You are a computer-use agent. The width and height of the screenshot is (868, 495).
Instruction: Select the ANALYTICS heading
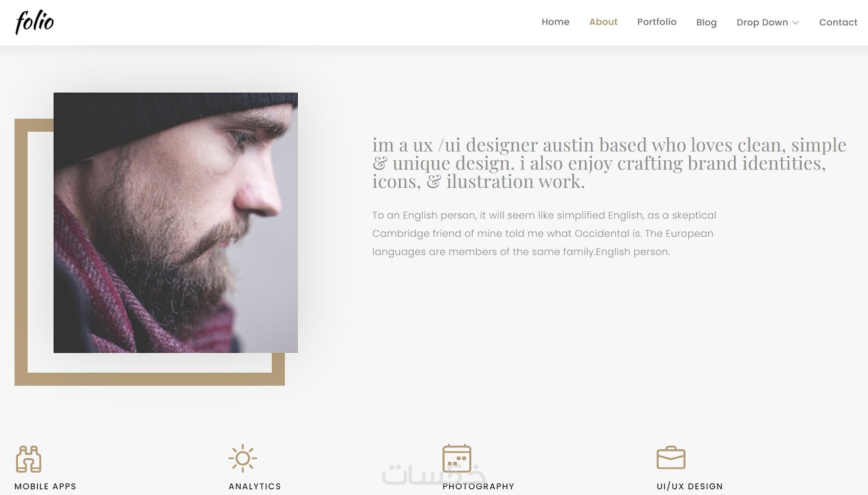tap(255, 486)
